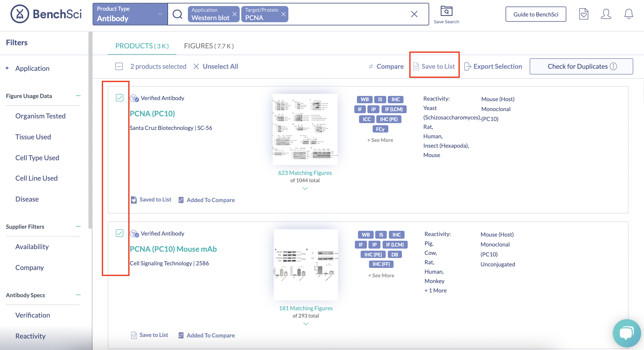Open the saved lists heart icon
644x350 pixels.
(584, 14)
